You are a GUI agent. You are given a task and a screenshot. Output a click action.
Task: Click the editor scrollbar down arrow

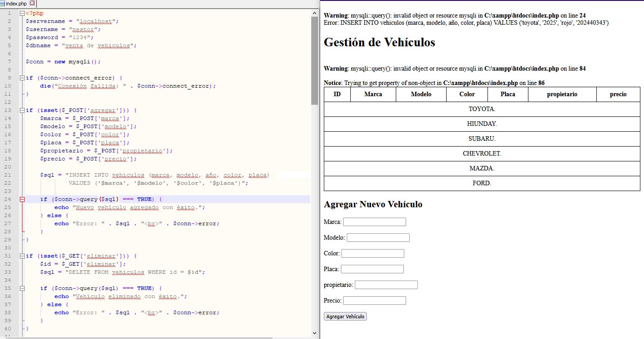point(314,333)
